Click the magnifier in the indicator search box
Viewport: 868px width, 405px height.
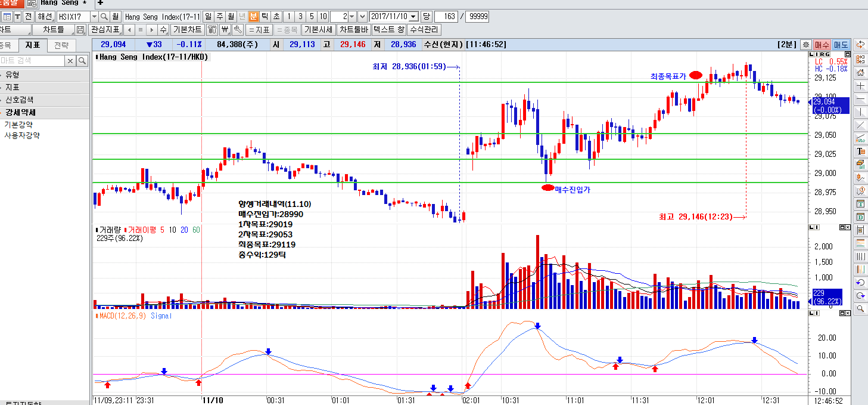[x=82, y=61]
